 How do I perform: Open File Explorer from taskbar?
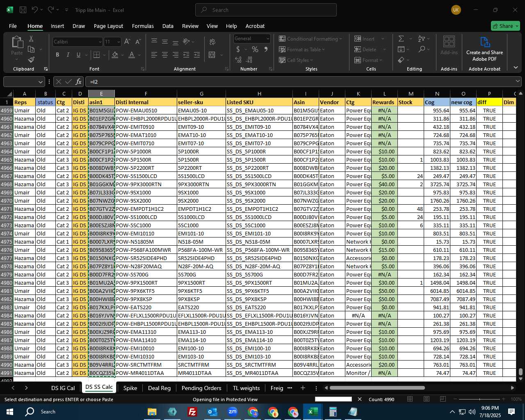[x=152, y=412]
